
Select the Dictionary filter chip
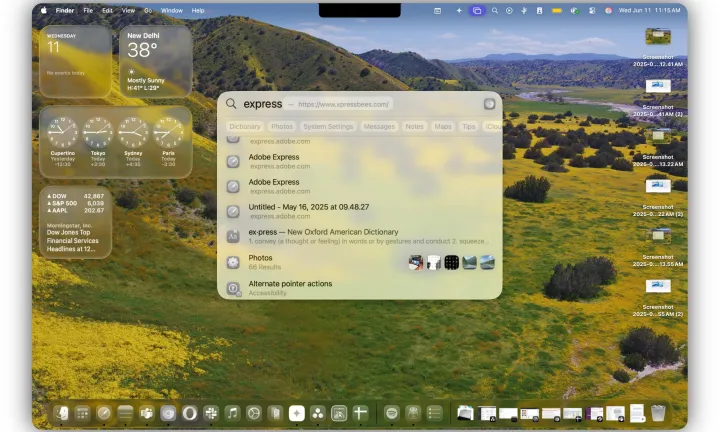coord(245,126)
